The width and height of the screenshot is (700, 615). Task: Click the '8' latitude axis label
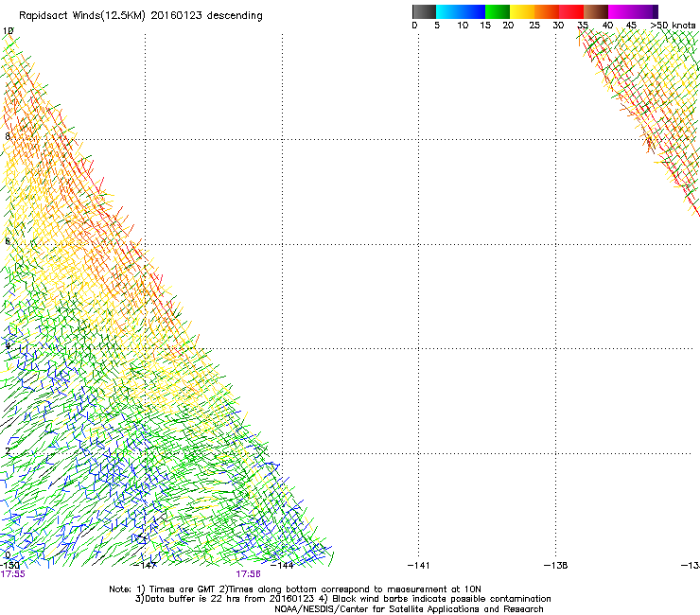click(x=8, y=136)
